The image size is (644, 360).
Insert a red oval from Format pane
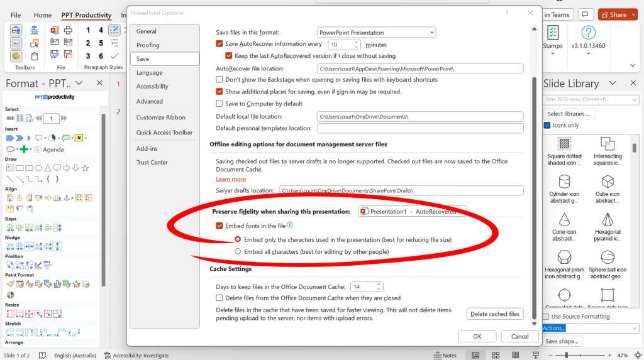coord(10,149)
